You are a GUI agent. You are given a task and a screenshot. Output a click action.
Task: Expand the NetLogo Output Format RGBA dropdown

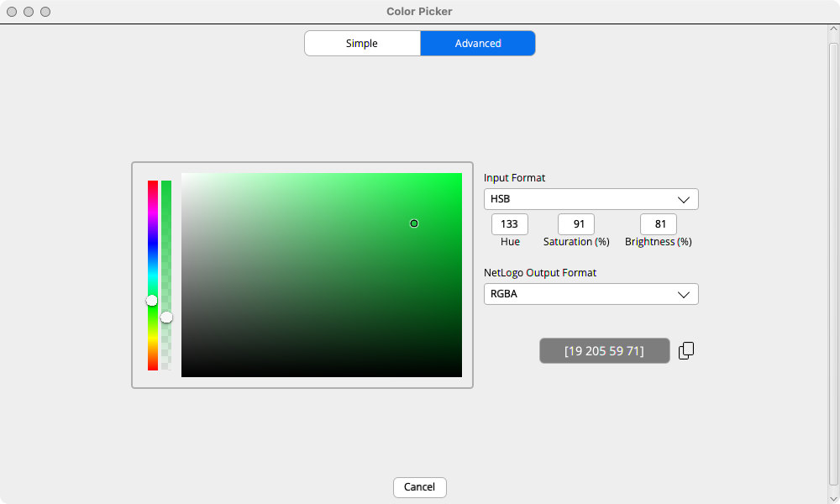(591, 294)
